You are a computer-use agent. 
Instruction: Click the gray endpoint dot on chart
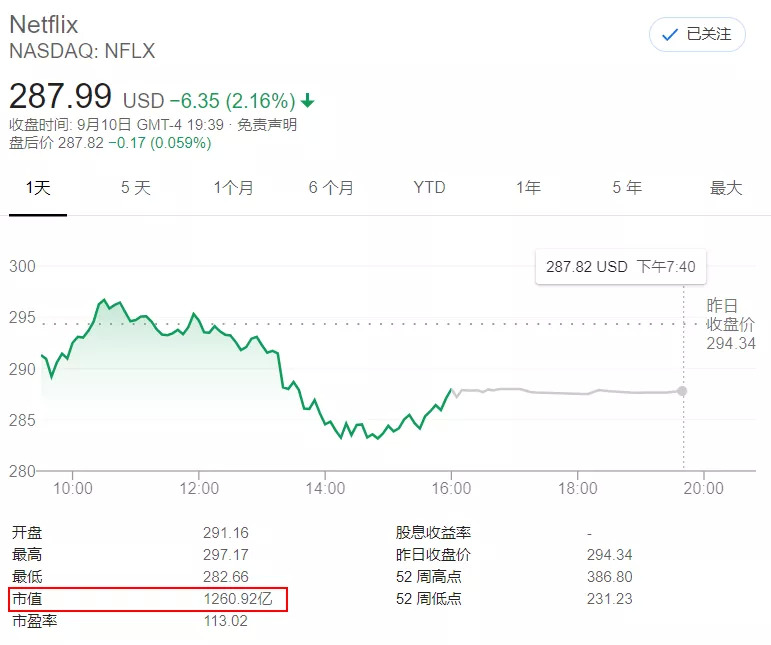pos(682,391)
